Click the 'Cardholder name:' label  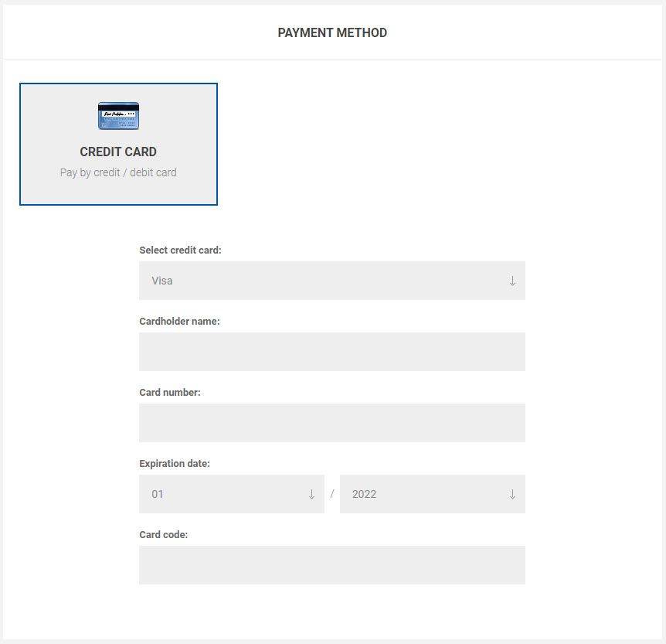179,322
